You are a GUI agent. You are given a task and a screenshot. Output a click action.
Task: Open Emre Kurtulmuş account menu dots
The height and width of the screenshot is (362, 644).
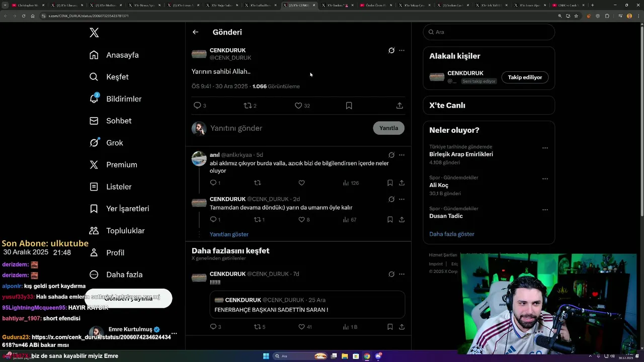174,333
